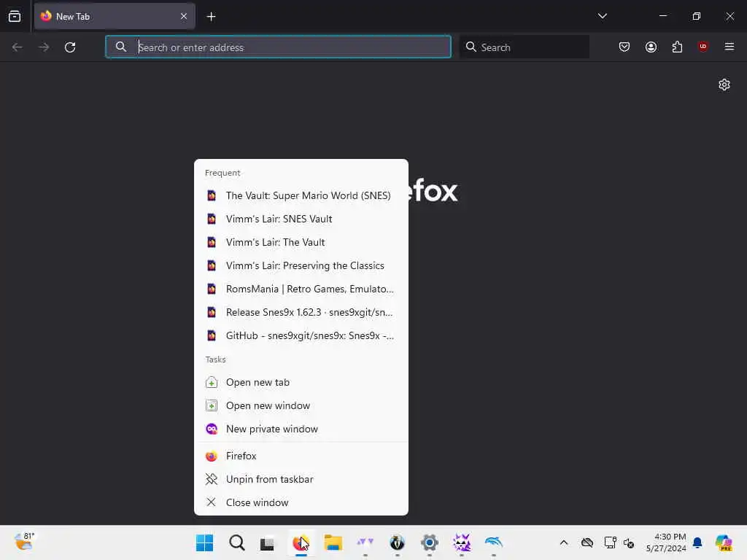Go back with the back arrow
Screen dimensions: 747x560
pos(18,47)
